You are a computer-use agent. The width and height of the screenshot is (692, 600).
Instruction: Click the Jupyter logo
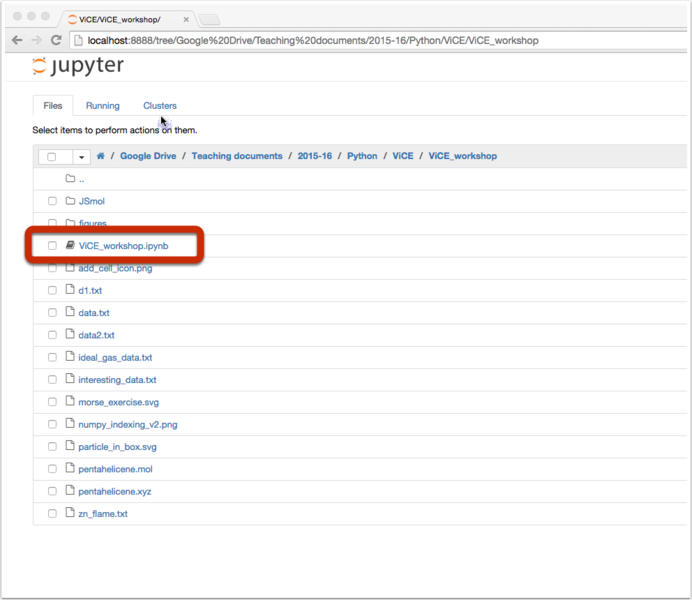pos(78,66)
